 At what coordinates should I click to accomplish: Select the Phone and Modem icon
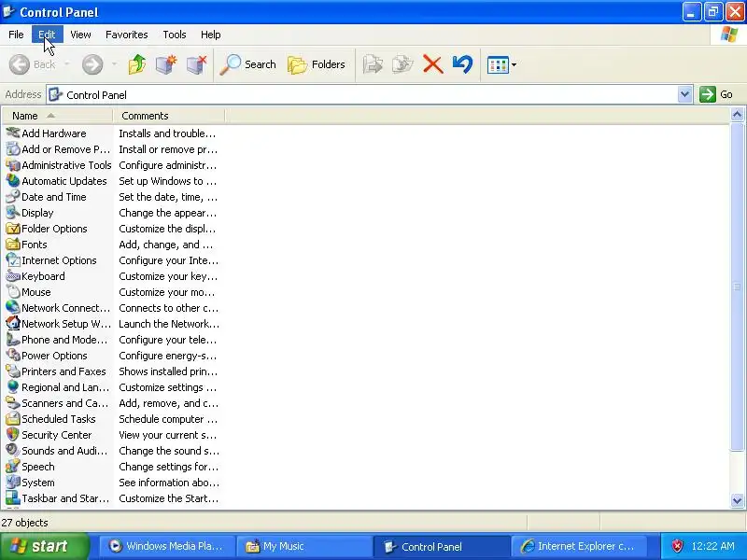point(13,340)
